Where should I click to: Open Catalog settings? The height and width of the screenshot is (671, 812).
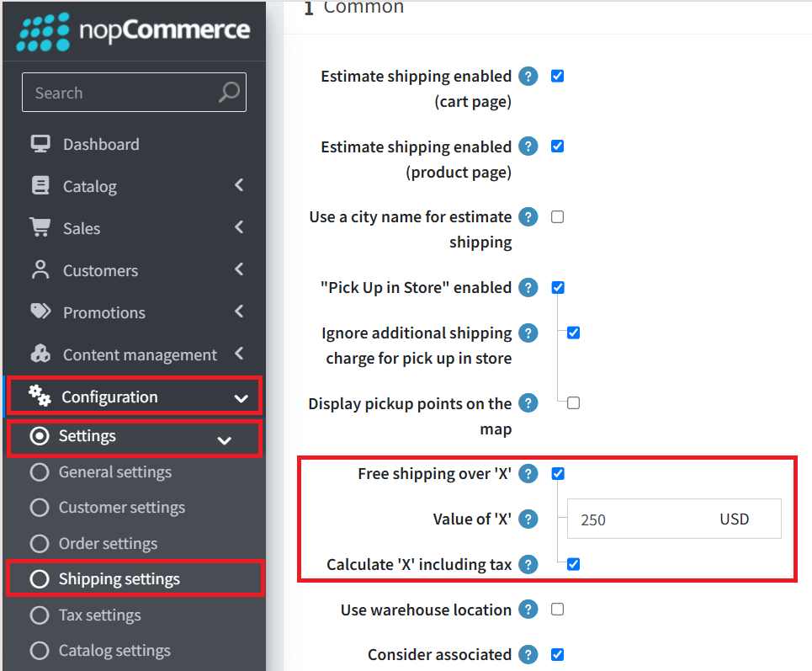click(114, 650)
